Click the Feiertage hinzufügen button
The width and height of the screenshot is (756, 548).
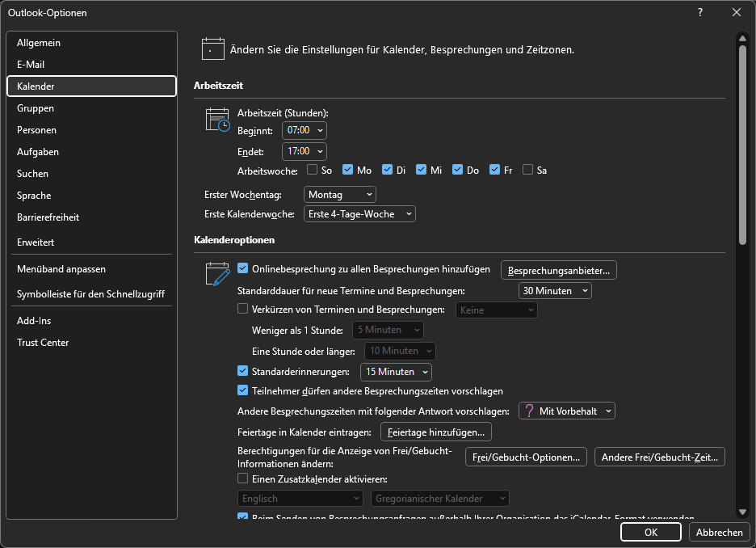coord(435,432)
